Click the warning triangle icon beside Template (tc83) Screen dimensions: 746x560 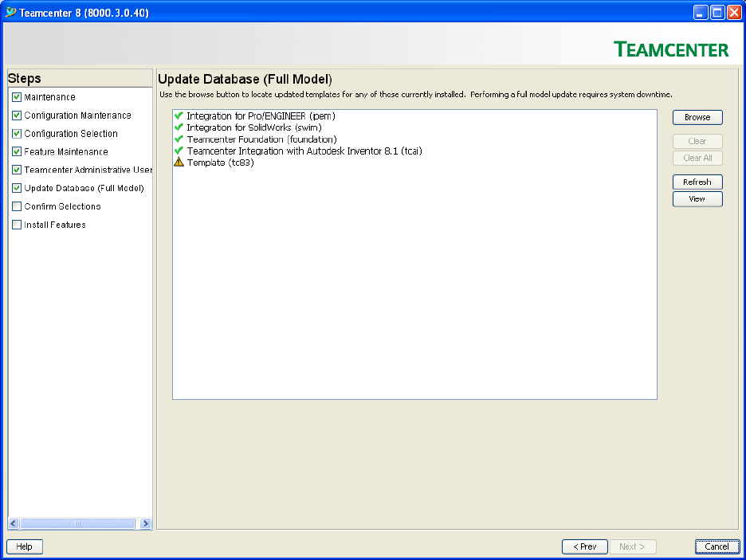pos(179,163)
